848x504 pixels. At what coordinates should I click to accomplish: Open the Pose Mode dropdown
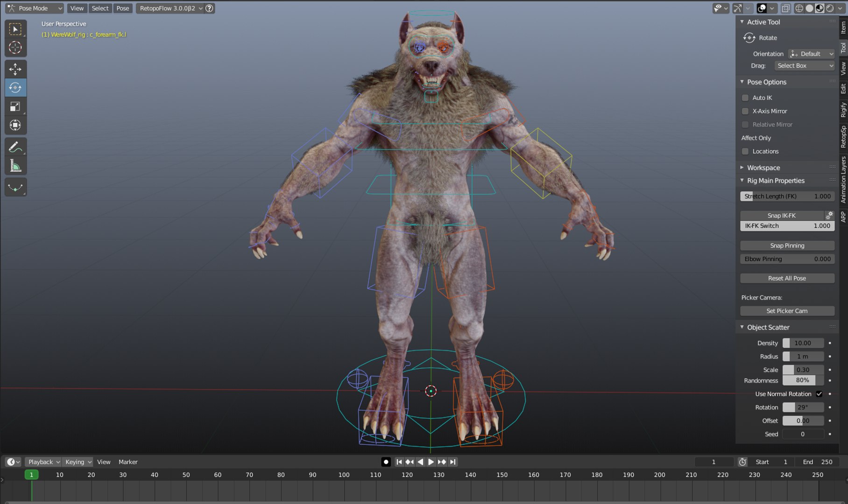coord(35,8)
